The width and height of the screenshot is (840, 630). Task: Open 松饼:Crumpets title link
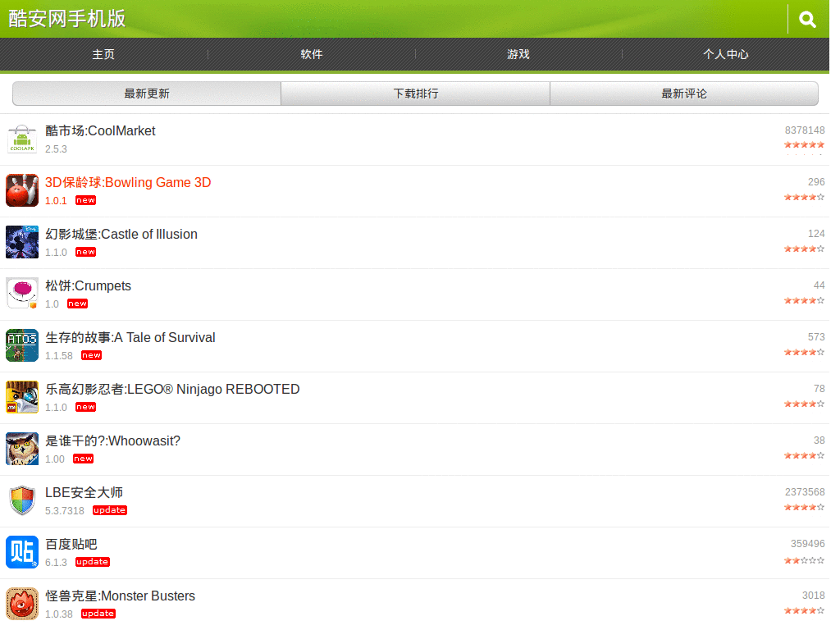(88, 286)
